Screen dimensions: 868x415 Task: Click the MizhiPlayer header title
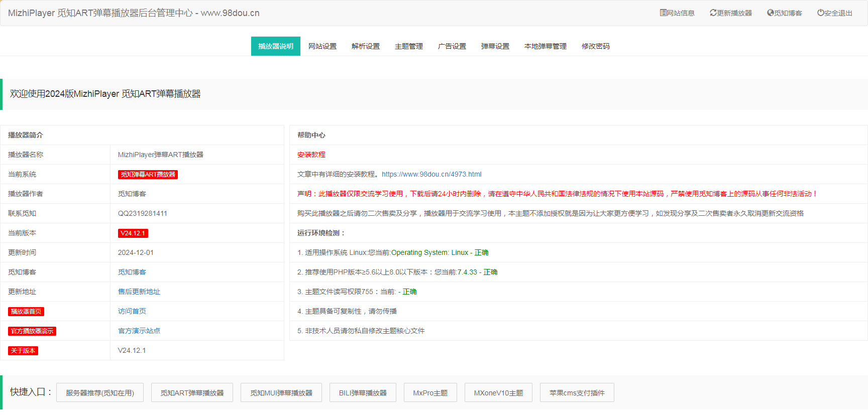[134, 13]
